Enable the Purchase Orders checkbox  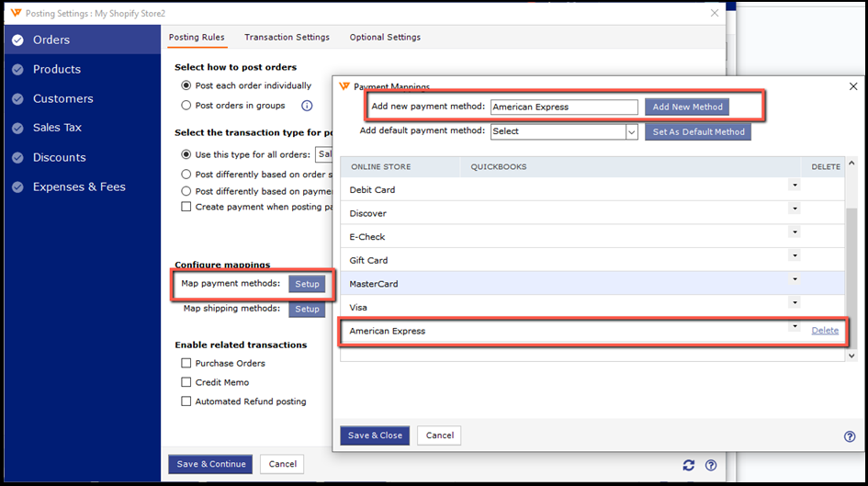[186, 364]
